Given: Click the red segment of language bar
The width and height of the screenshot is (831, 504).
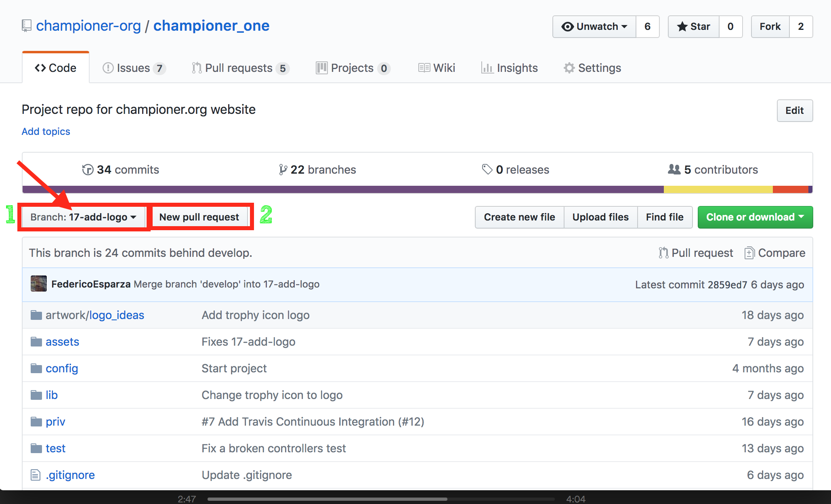Looking at the screenshot, I should (x=791, y=189).
